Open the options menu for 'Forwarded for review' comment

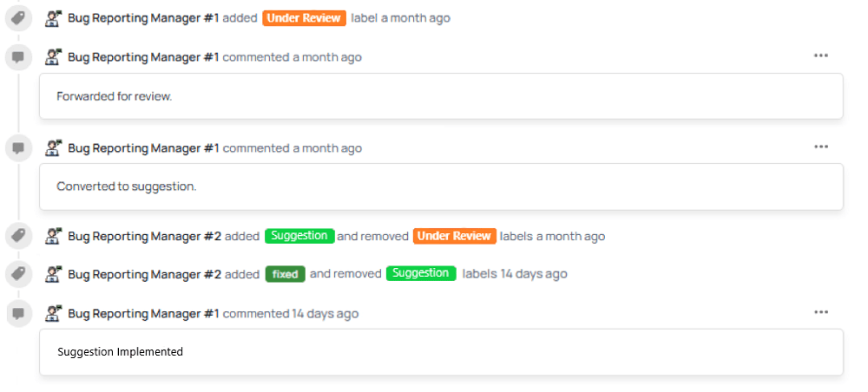pyautogui.click(x=821, y=56)
